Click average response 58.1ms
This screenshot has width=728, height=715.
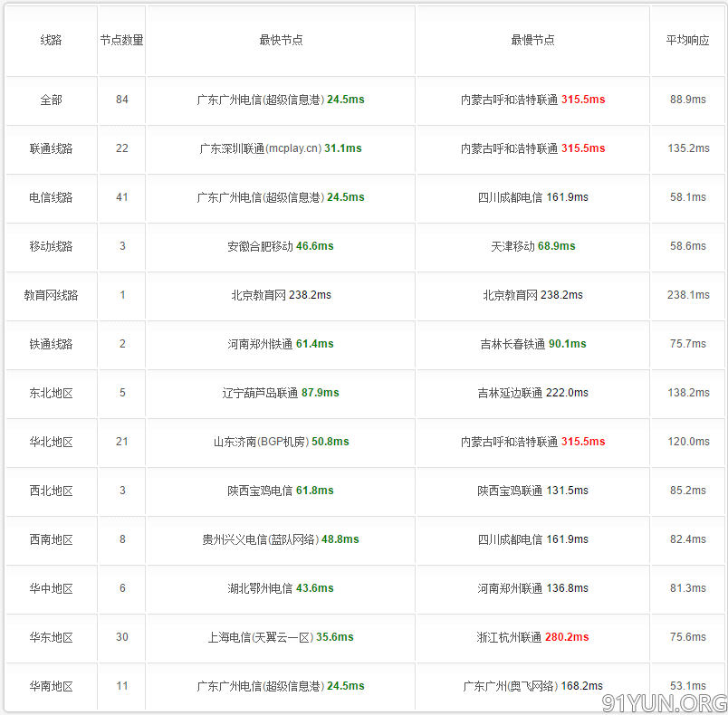tap(687, 197)
